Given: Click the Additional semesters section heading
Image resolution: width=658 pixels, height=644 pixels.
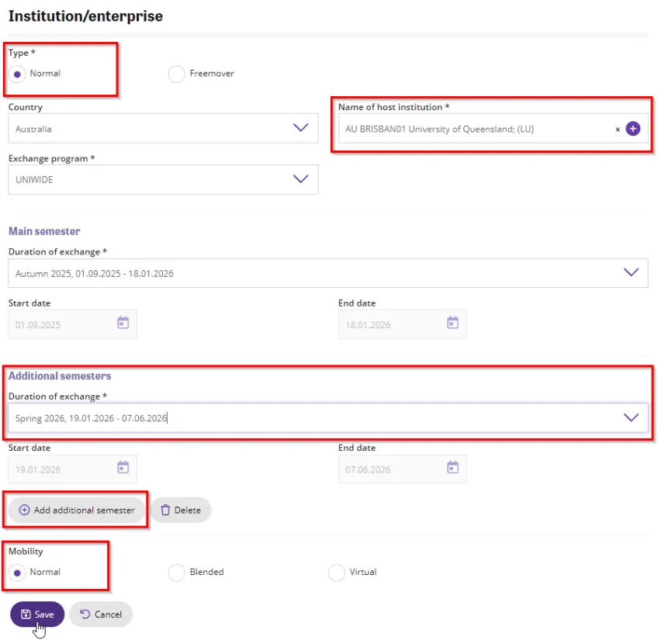Looking at the screenshot, I should click(59, 376).
